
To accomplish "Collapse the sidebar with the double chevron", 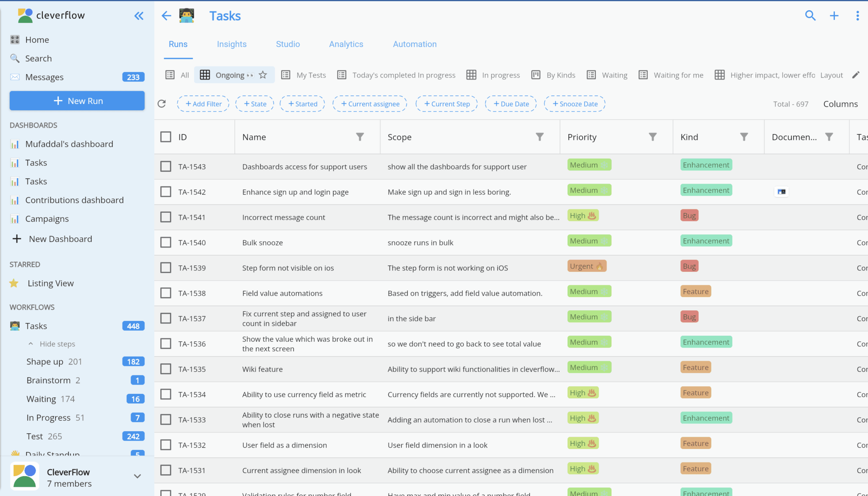I will (x=139, y=16).
